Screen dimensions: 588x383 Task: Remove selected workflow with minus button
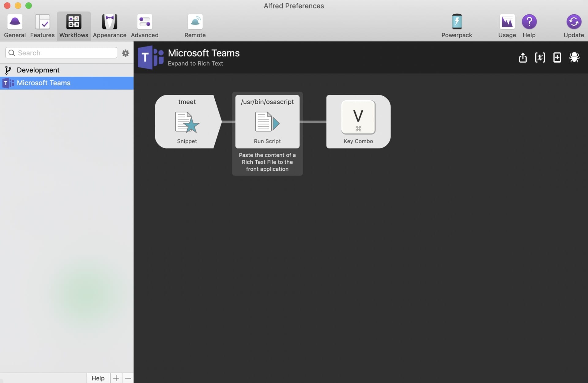point(128,378)
